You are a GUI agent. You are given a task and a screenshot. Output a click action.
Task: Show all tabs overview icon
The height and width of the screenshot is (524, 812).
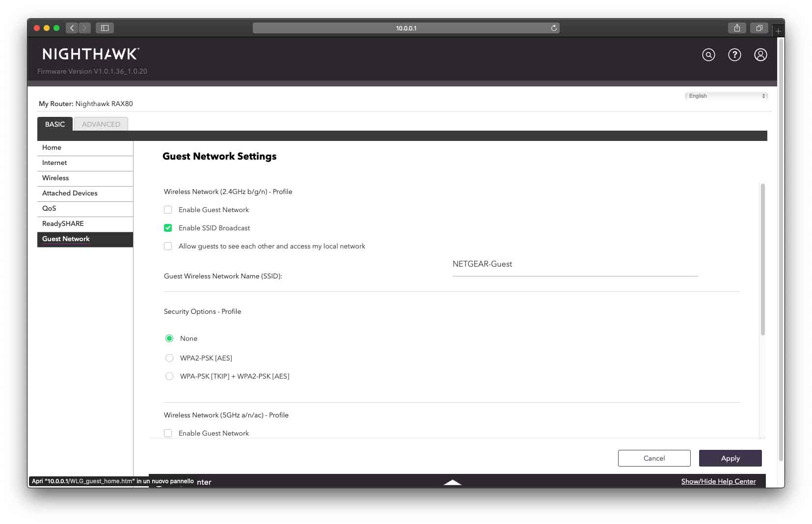tap(759, 28)
